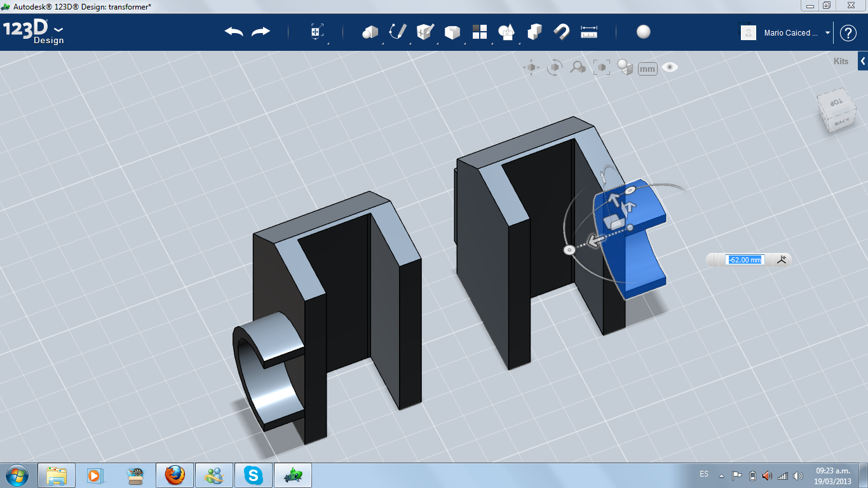Undo the last action with the left arrow

tap(234, 32)
